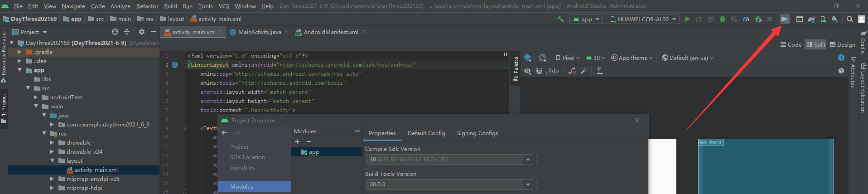Open the API 30 version dropdown
868x194 pixels.
coord(595,58)
